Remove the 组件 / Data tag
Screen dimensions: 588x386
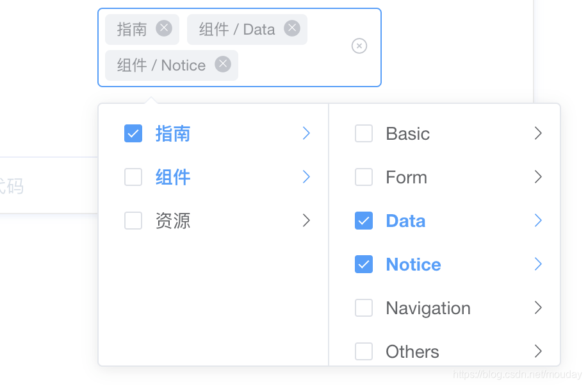(292, 28)
